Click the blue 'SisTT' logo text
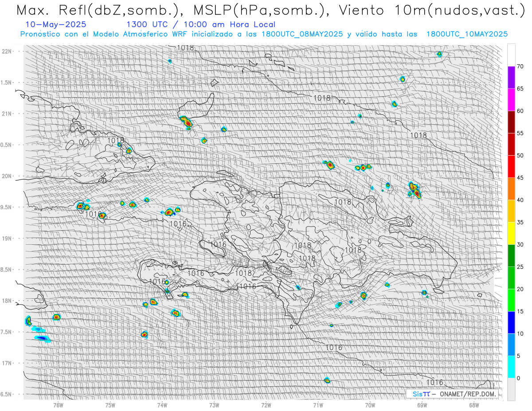 click(x=421, y=394)
